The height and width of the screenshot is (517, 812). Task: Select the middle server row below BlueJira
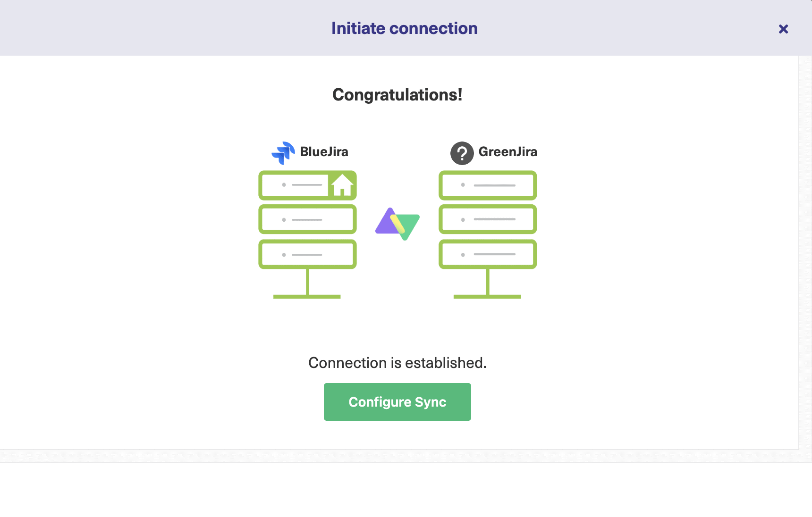(x=307, y=219)
